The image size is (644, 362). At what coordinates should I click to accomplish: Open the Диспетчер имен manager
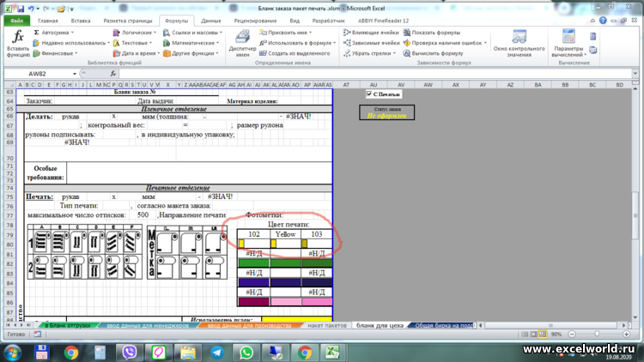point(242,43)
